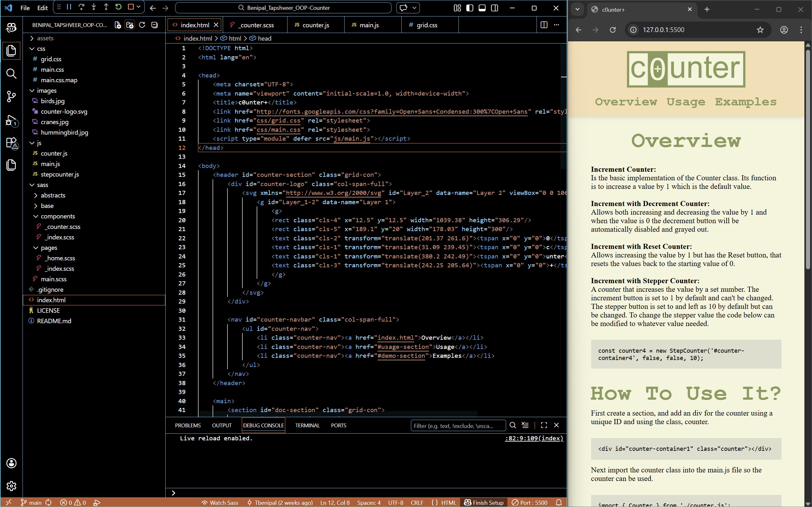Expand the assets folder
Viewport: 812px width, 507px height.
point(45,38)
